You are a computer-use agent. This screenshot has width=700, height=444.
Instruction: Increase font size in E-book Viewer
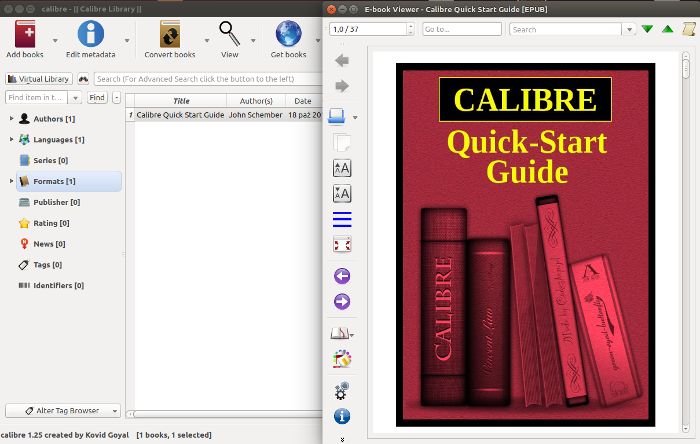click(342, 168)
